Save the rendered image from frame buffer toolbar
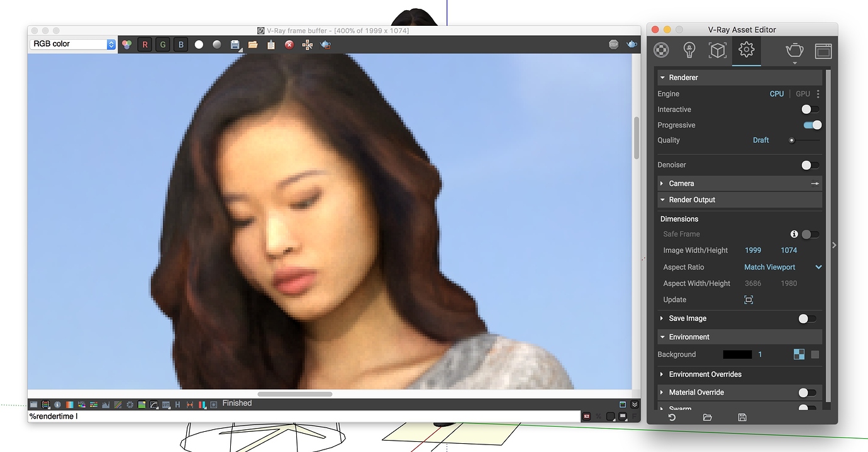Screen dimensions: 868x452 pos(235,44)
